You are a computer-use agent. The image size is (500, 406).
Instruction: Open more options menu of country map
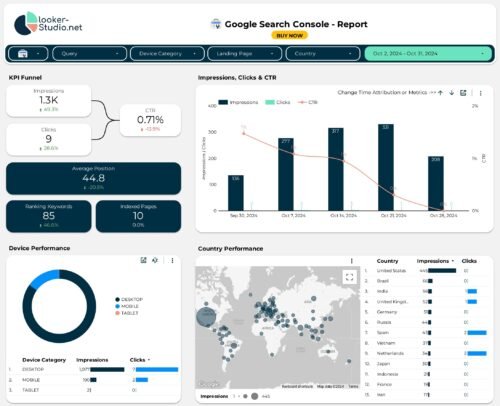[x=351, y=261]
